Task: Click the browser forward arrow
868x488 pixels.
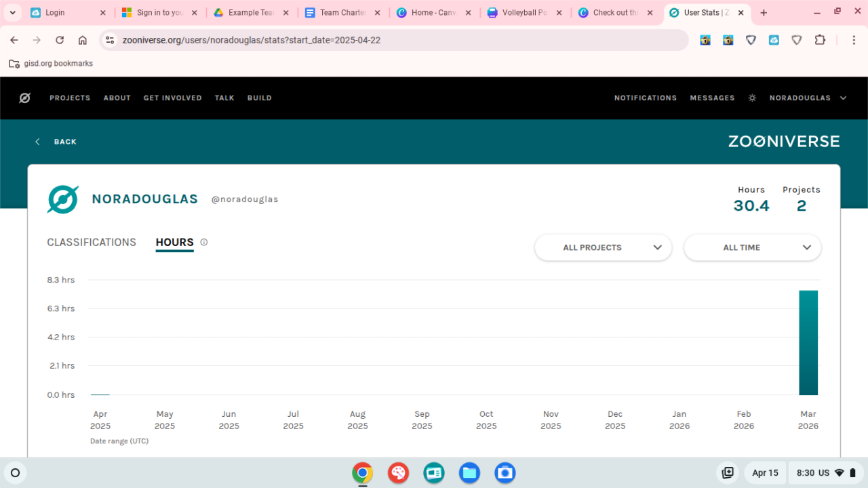Action: pyautogui.click(x=37, y=40)
